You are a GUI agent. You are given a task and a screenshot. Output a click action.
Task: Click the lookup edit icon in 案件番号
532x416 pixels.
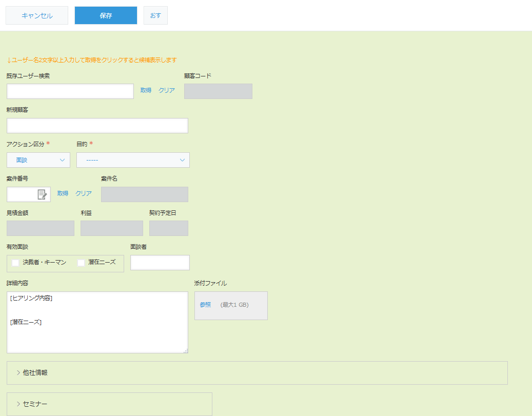click(x=42, y=194)
